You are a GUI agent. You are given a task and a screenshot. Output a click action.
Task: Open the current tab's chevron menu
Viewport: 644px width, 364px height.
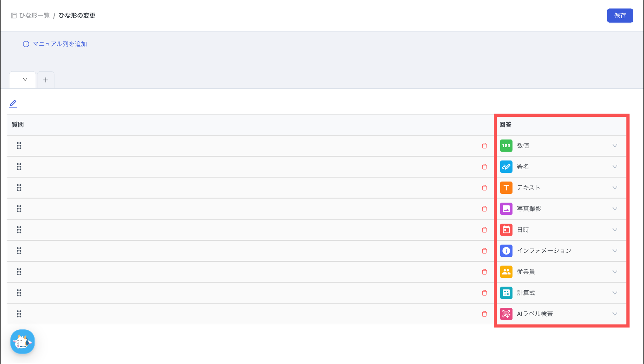coord(25,80)
